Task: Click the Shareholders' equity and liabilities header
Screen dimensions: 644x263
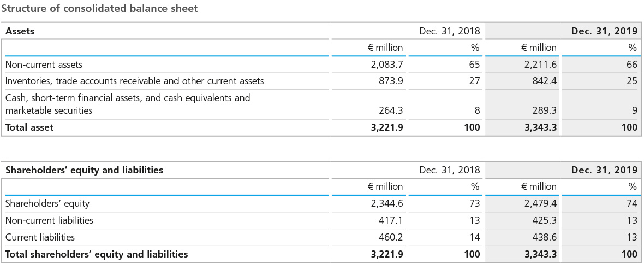Action: (84, 170)
